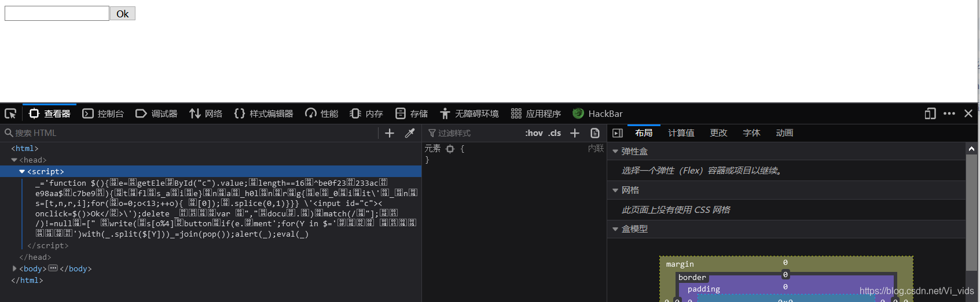Switch to the 性能 performance tab
This screenshot has height=302, width=980.
pos(322,113)
